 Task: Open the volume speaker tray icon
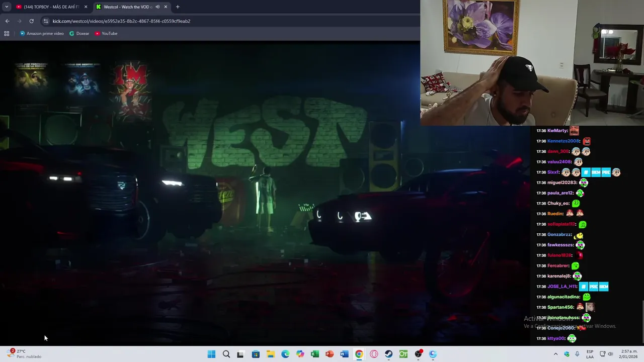610,354
